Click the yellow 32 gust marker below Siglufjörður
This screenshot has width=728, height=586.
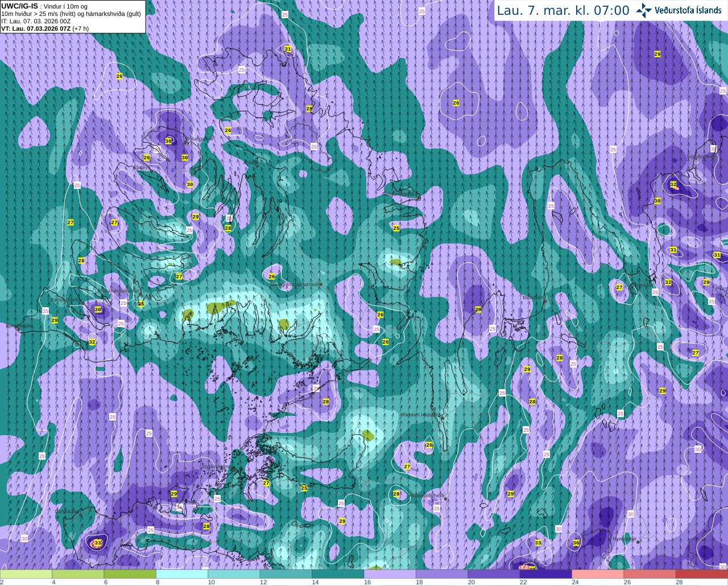[673, 184]
